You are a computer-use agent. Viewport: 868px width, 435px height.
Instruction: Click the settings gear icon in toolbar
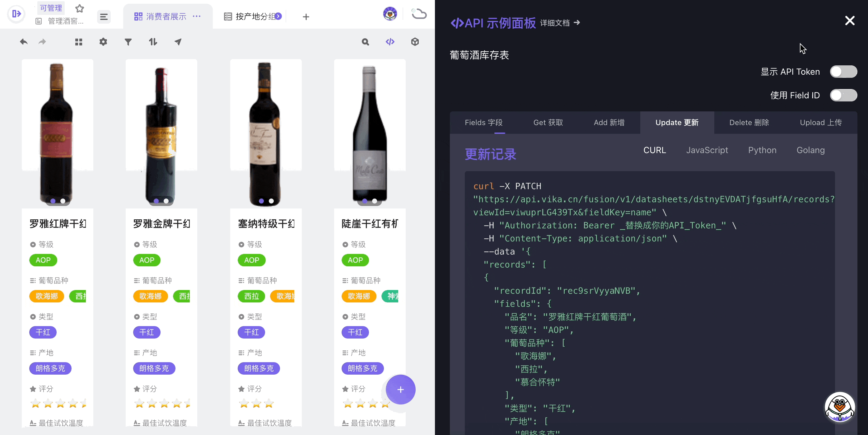click(x=103, y=43)
